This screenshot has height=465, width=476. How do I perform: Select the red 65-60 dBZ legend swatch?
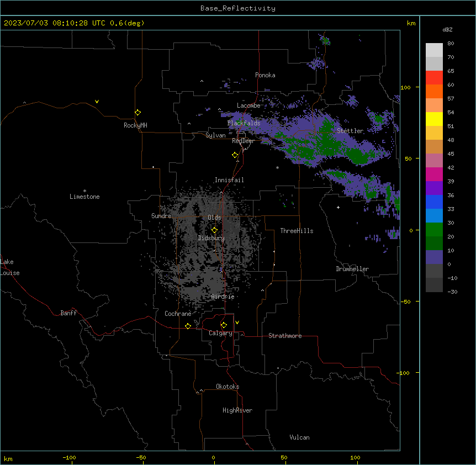[434, 78]
